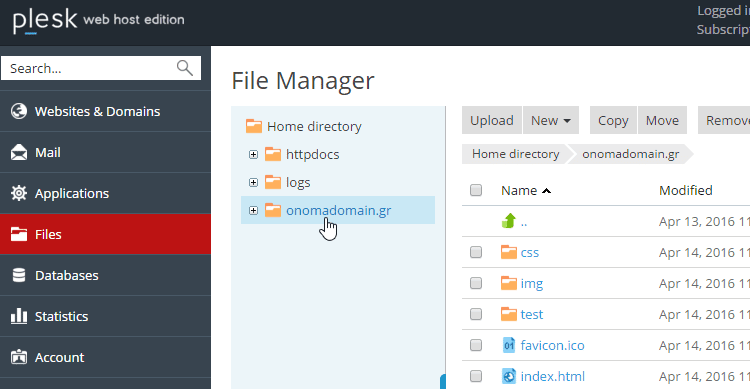Click the Websites & Domains globe icon
Viewport: 750px width, 389px height.
click(19, 111)
